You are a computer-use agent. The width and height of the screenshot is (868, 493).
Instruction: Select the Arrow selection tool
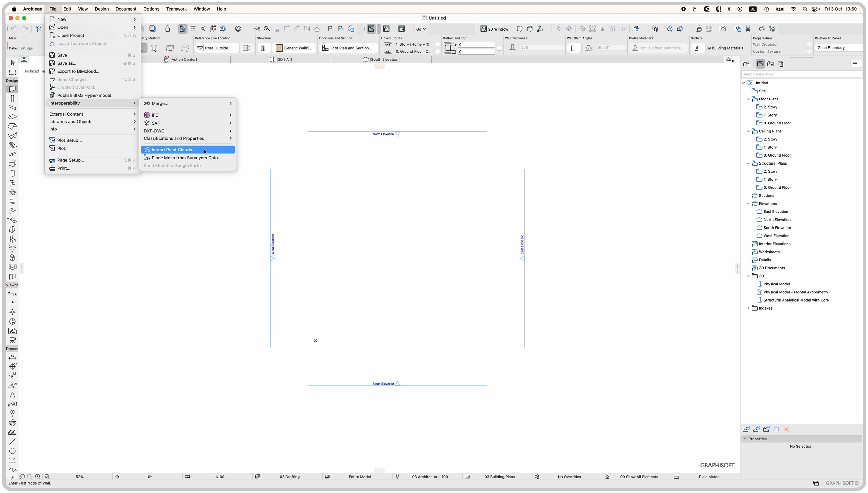13,63
